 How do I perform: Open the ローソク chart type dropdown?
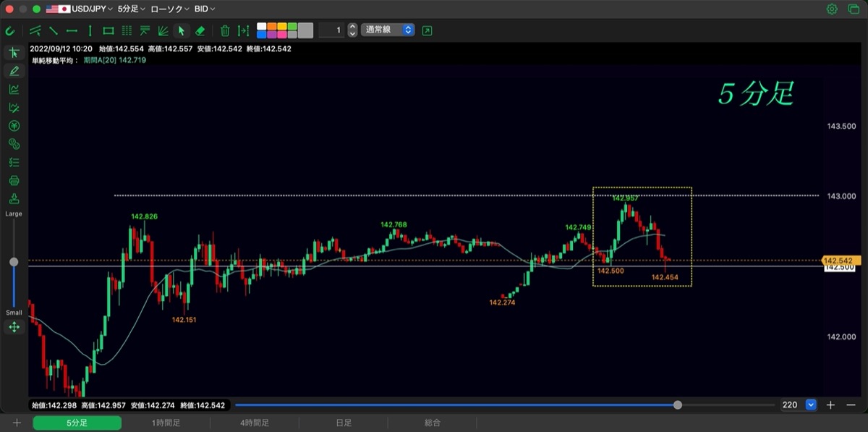pos(170,9)
